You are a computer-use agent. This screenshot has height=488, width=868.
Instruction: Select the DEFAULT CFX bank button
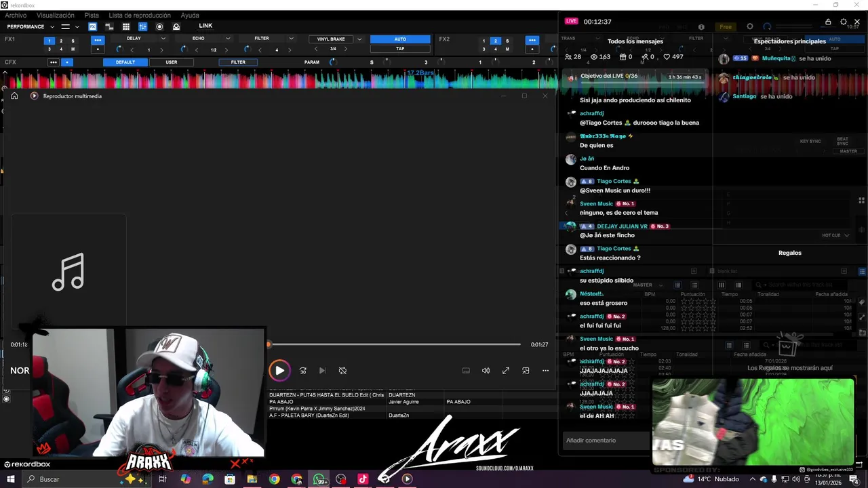pos(125,62)
